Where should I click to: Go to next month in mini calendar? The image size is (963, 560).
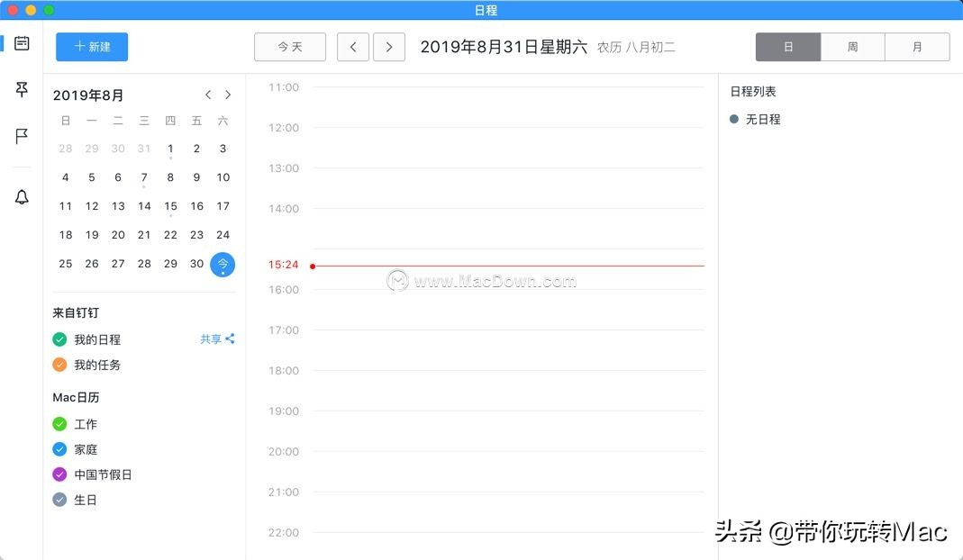tap(228, 94)
